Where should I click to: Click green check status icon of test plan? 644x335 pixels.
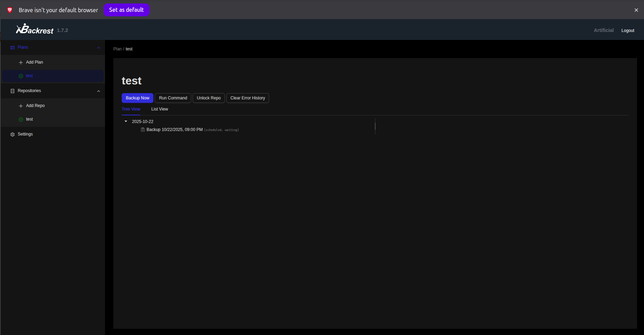coord(21,76)
